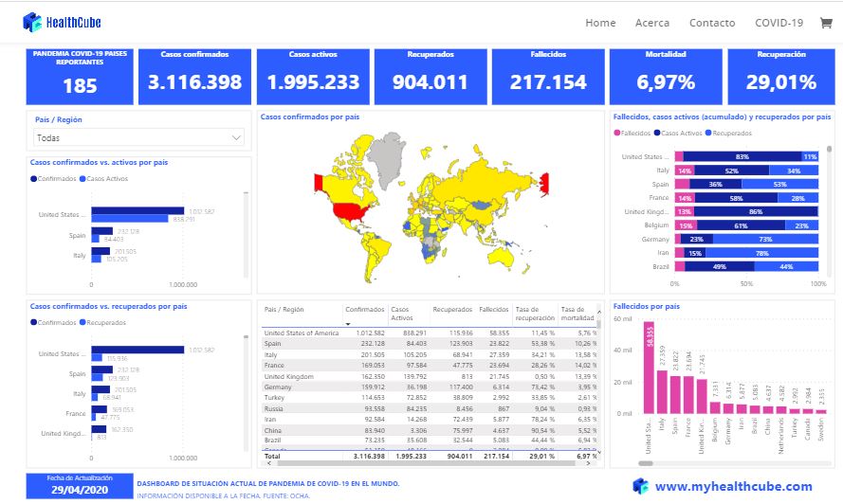Click Spain confirmed bar 232.128 in activos chart
The image size is (843, 504).
(101, 231)
